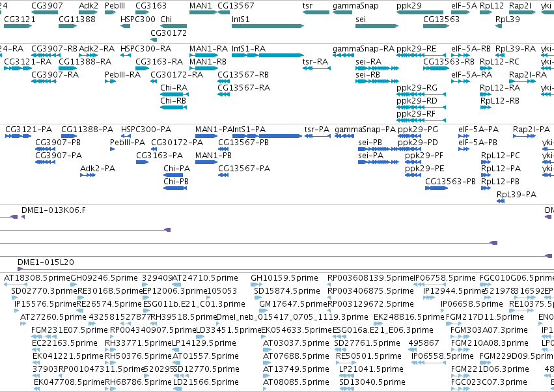Click protein gammaSnap-PA
554x392 pixels.
365,130
